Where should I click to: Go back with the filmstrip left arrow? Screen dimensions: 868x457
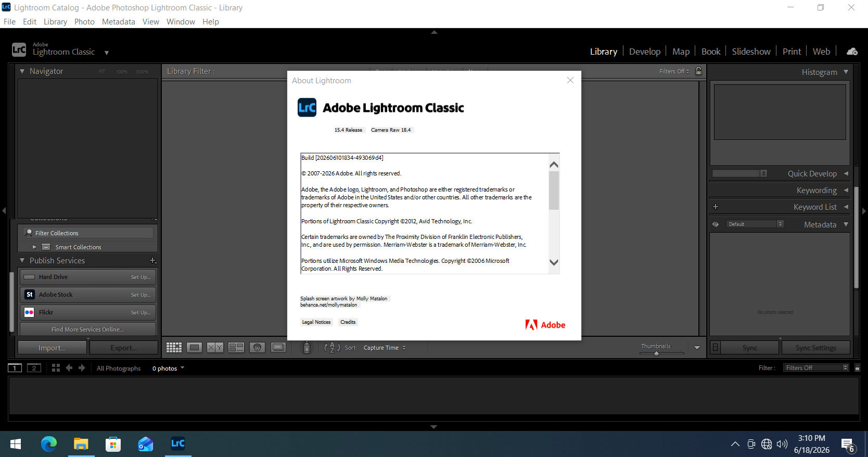[x=69, y=368]
